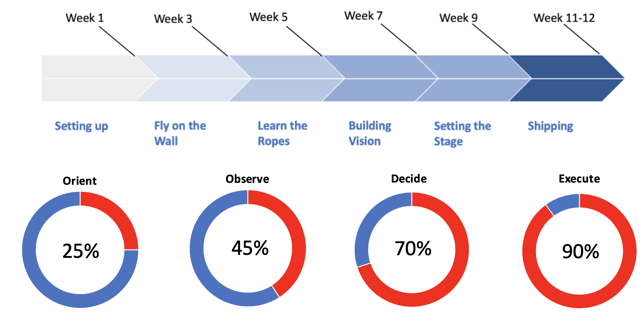Select the Week 11-12 marker label
644x322 pixels.
click(564, 18)
